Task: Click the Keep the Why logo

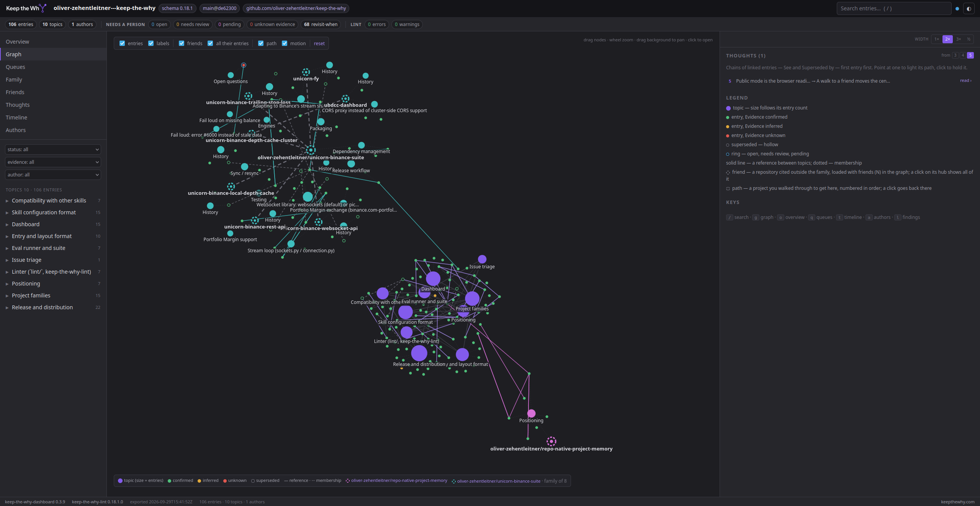Action: [x=26, y=8]
